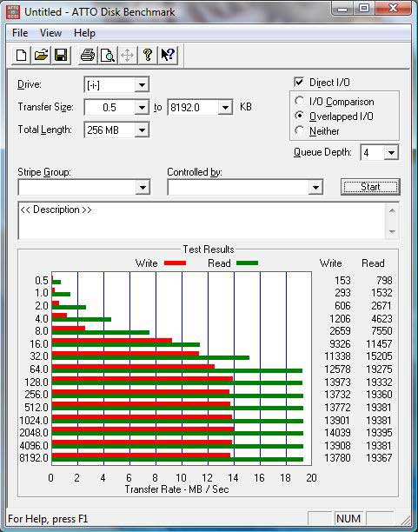The height and width of the screenshot is (532, 418).
Task: Click the NUM indicator in status bar
Action: [x=348, y=519]
